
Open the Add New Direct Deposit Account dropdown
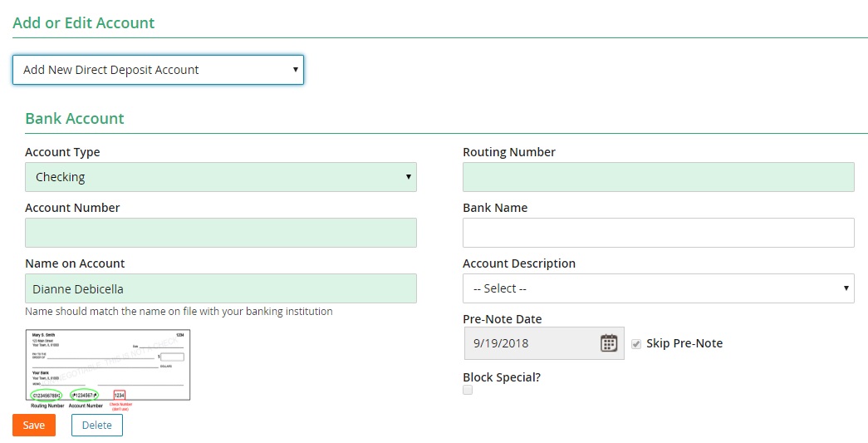click(158, 70)
